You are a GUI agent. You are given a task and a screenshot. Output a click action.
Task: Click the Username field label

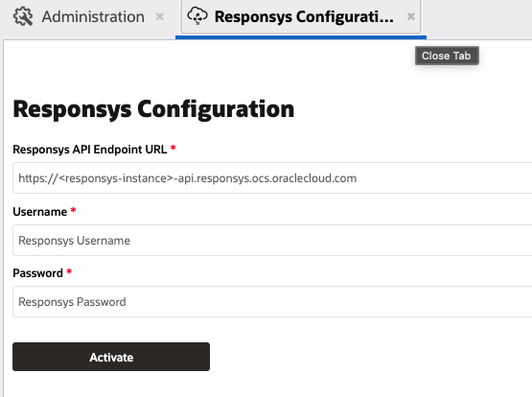coord(39,212)
